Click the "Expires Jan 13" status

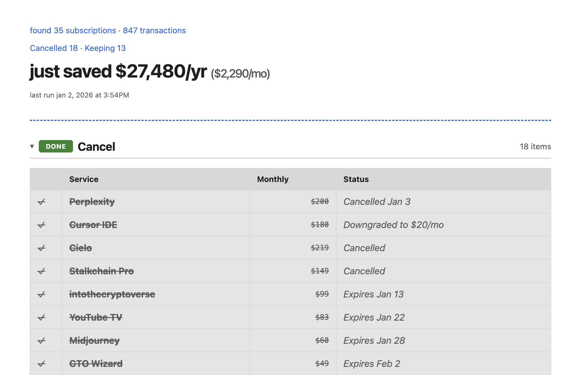coord(374,294)
